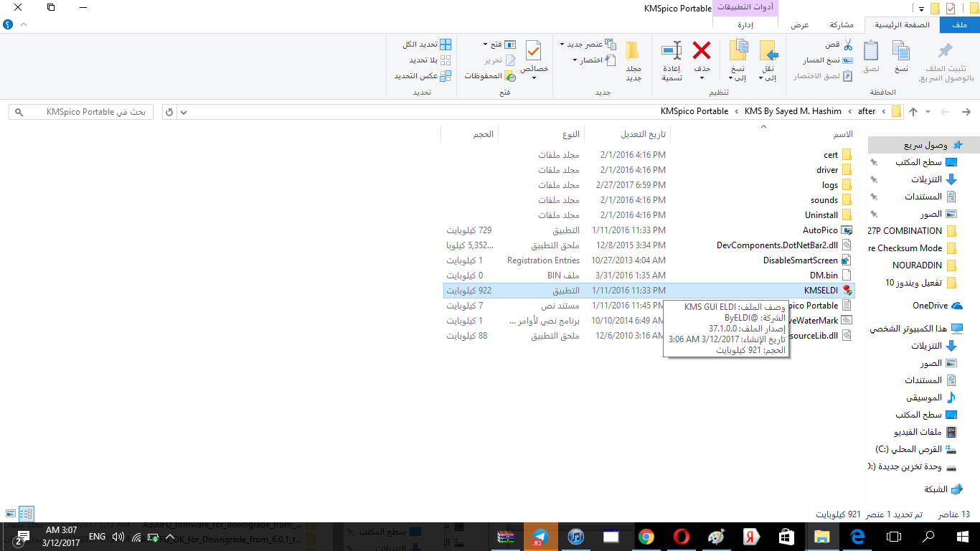Click Select none (بلا تحديد)

[430, 60]
